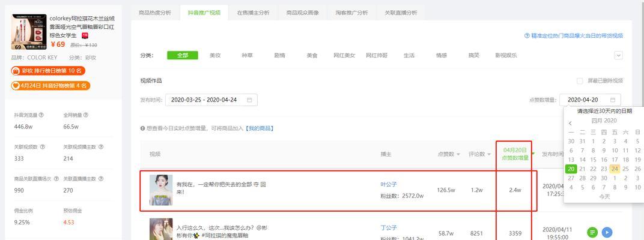Select date 24 in calendar

tap(615, 169)
